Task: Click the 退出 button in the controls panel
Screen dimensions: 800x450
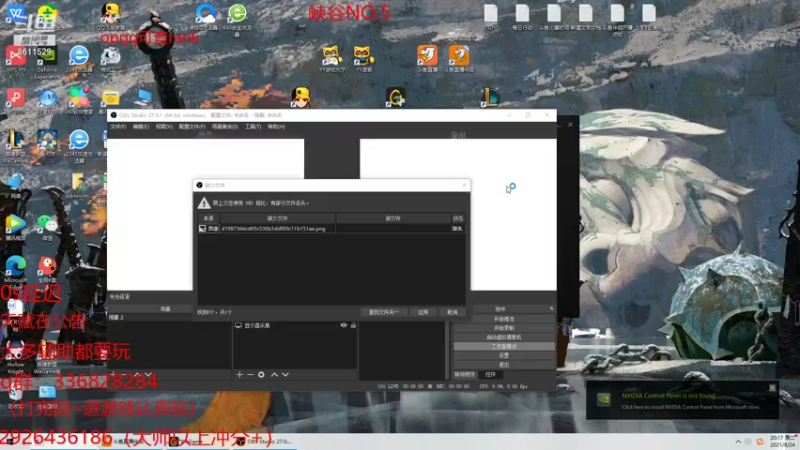Action: [x=504, y=365]
